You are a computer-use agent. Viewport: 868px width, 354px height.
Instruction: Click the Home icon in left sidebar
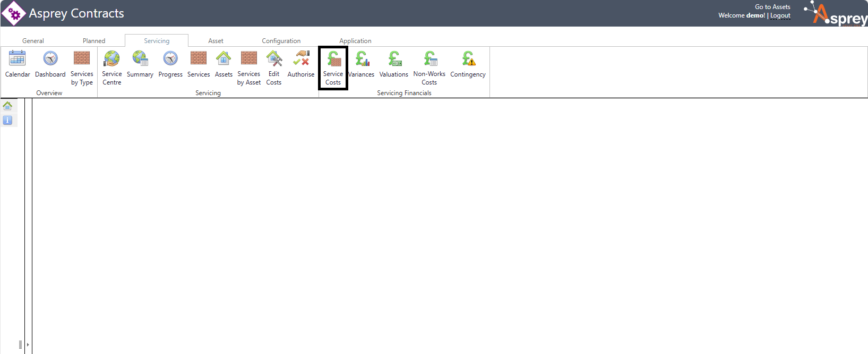(7, 106)
